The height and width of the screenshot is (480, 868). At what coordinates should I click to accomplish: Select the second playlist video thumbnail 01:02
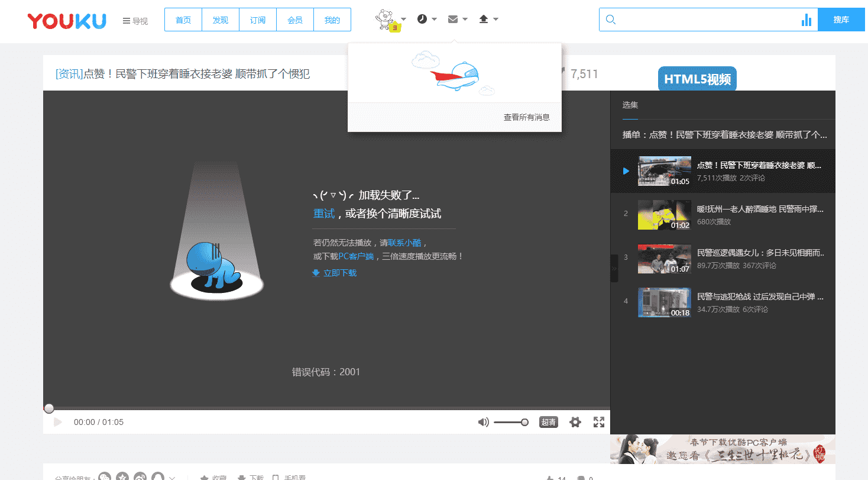(x=664, y=215)
